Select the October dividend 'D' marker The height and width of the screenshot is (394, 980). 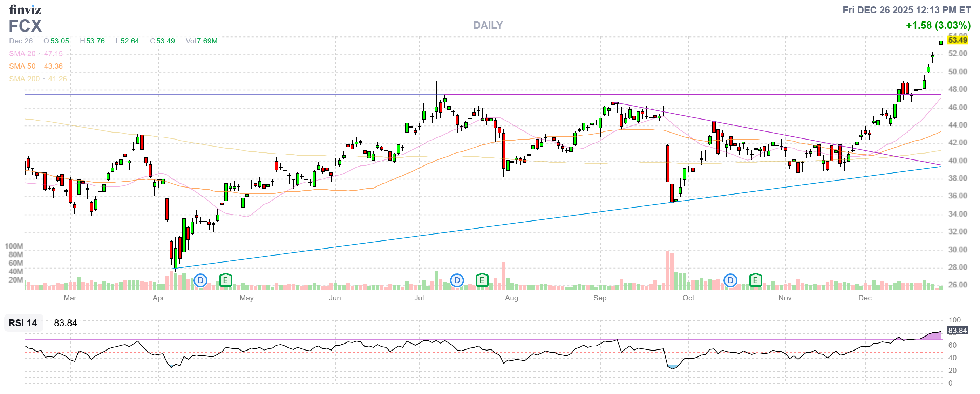[730, 281]
